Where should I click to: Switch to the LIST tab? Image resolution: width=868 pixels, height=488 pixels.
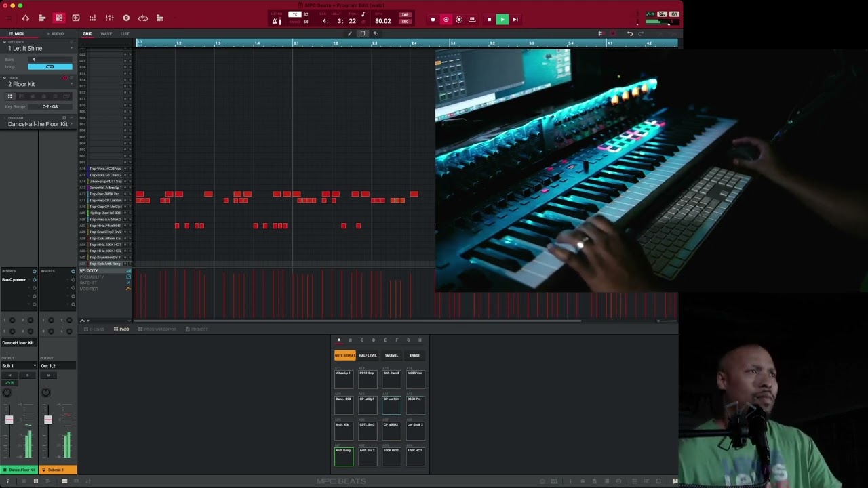125,33
